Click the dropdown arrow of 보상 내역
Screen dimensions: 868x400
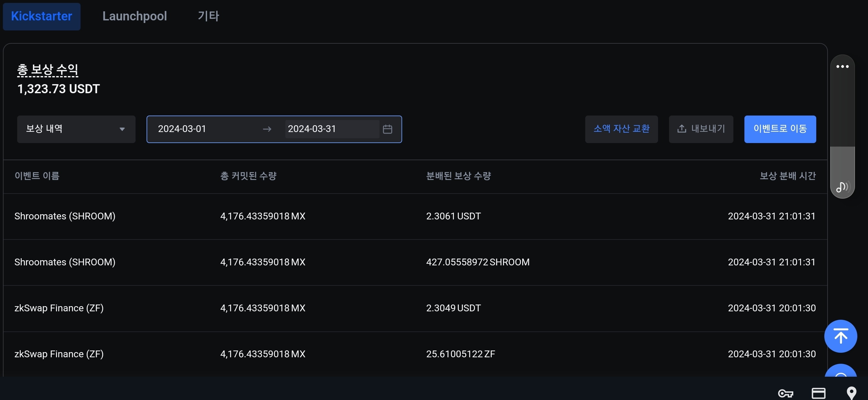click(122, 129)
